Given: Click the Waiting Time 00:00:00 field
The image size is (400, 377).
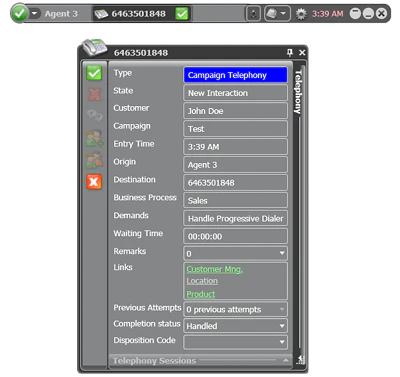Looking at the screenshot, I should pyautogui.click(x=235, y=236).
